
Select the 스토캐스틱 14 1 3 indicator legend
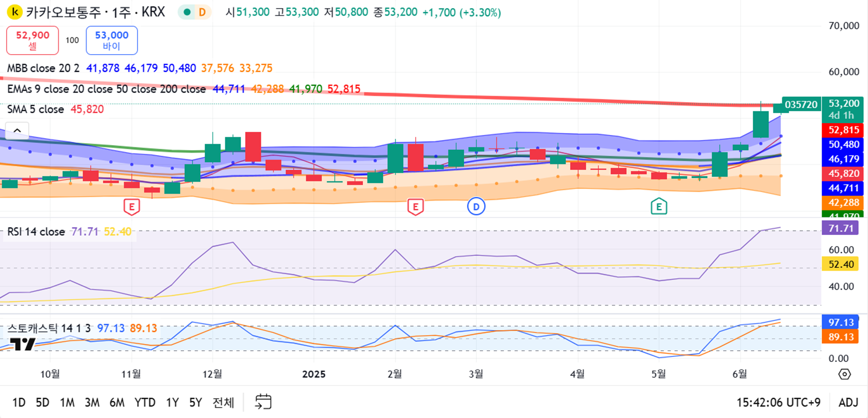point(49,328)
